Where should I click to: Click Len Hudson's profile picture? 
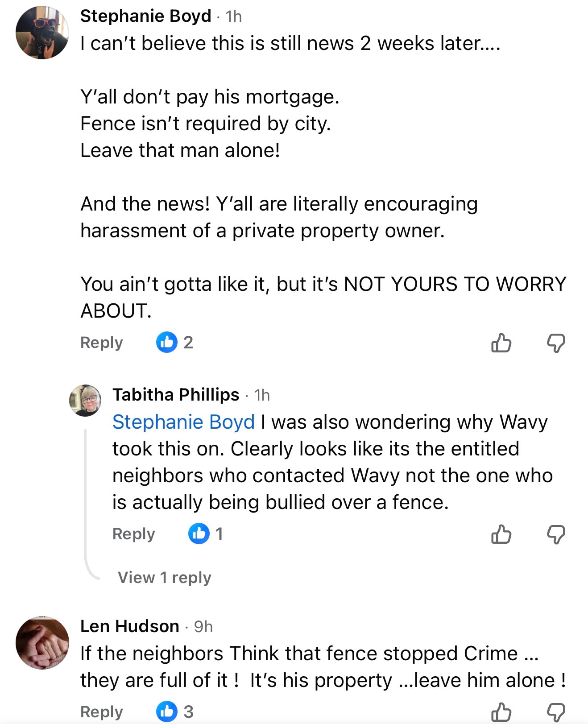point(42,643)
